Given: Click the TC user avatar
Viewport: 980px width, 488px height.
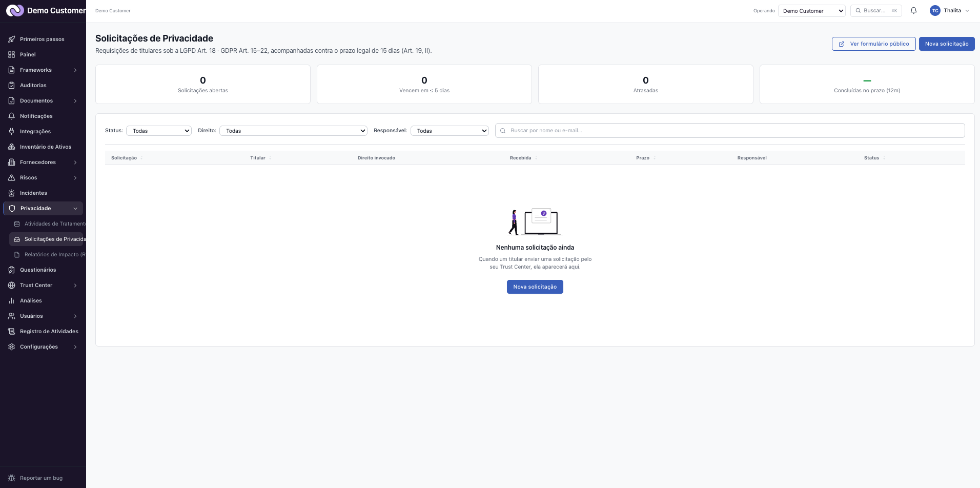Looking at the screenshot, I should tap(935, 10).
